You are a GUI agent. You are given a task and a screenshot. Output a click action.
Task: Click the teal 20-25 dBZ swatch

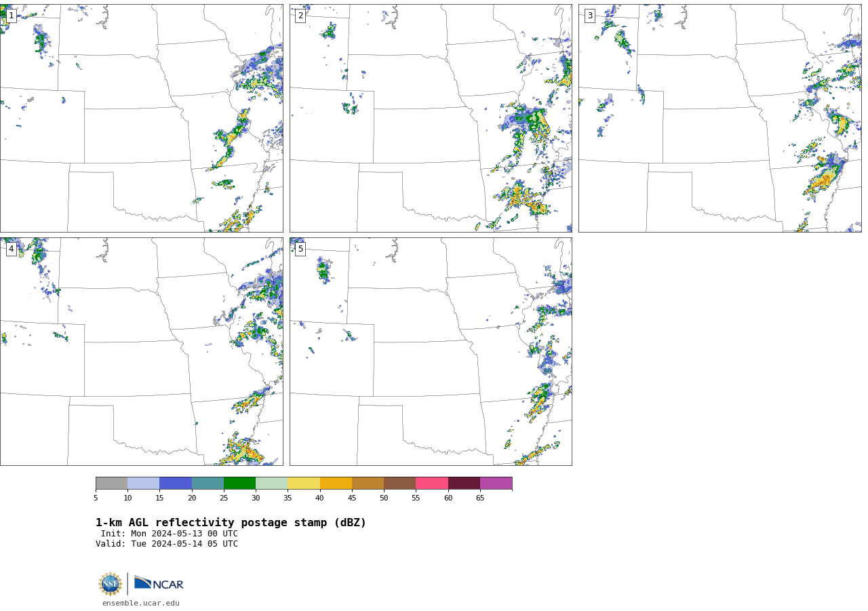pyautogui.click(x=208, y=483)
